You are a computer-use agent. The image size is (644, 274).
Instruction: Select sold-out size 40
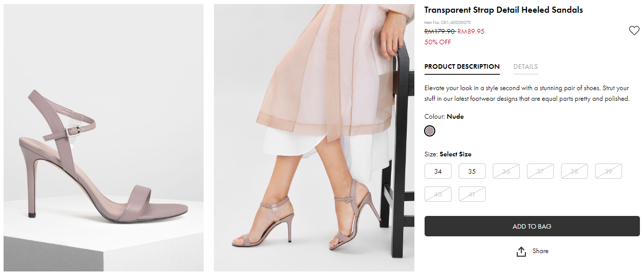coord(438,194)
